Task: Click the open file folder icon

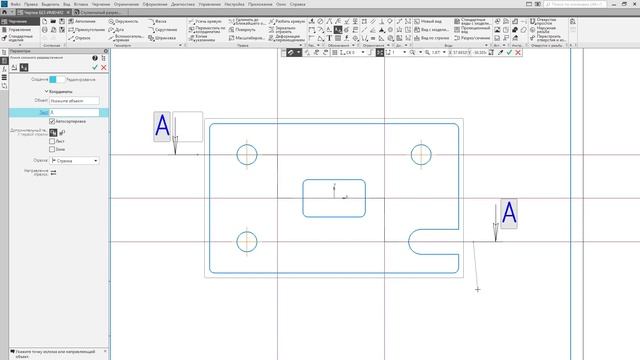Action: click(53, 21)
